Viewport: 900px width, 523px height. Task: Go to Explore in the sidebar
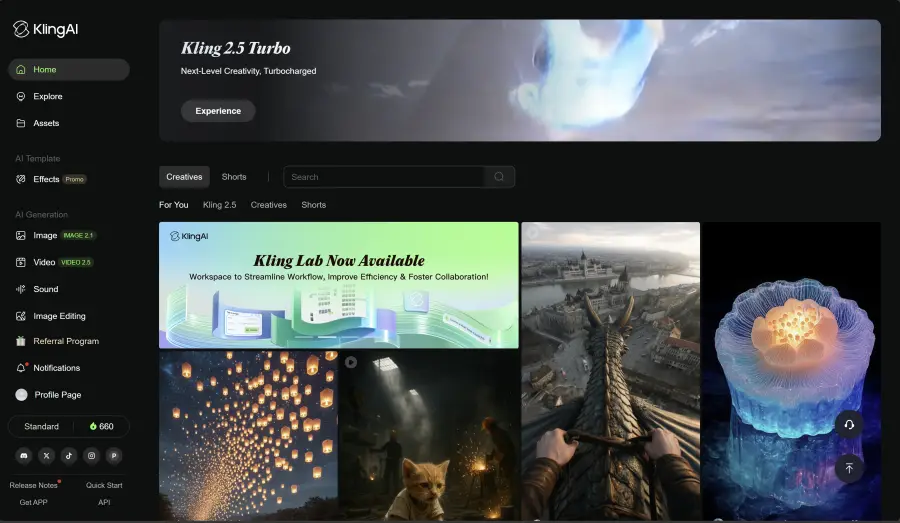[47, 96]
